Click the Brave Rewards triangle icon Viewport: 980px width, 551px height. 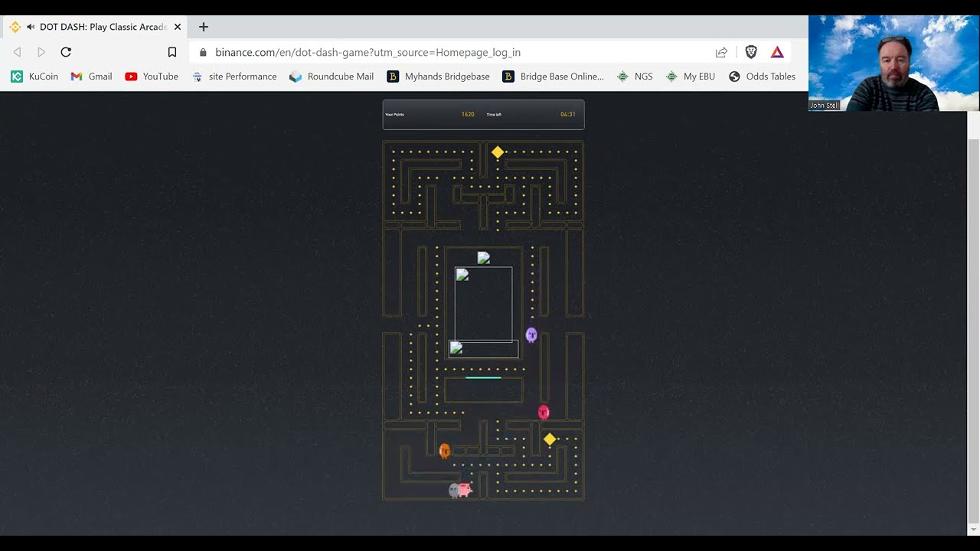pyautogui.click(x=777, y=52)
